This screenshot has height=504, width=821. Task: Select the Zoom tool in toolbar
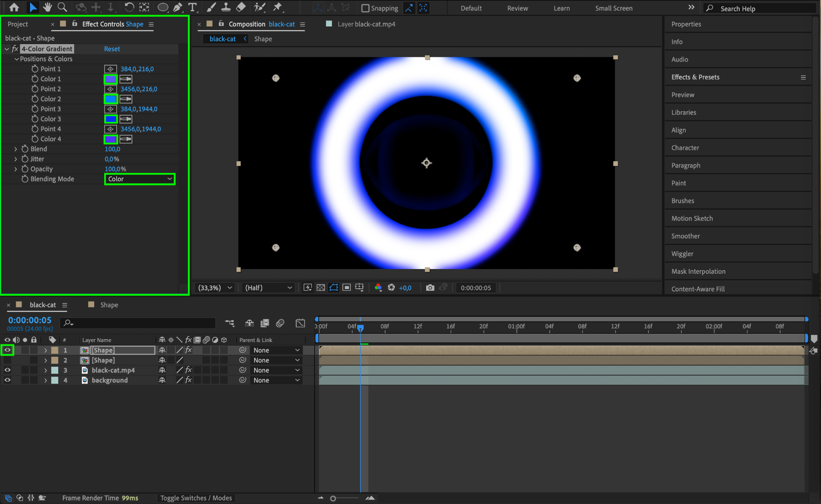(x=62, y=7)
